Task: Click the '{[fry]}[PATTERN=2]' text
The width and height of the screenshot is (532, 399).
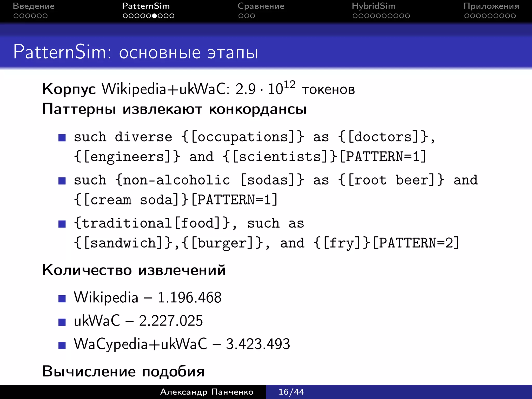Action: click(x=386, y=243)
